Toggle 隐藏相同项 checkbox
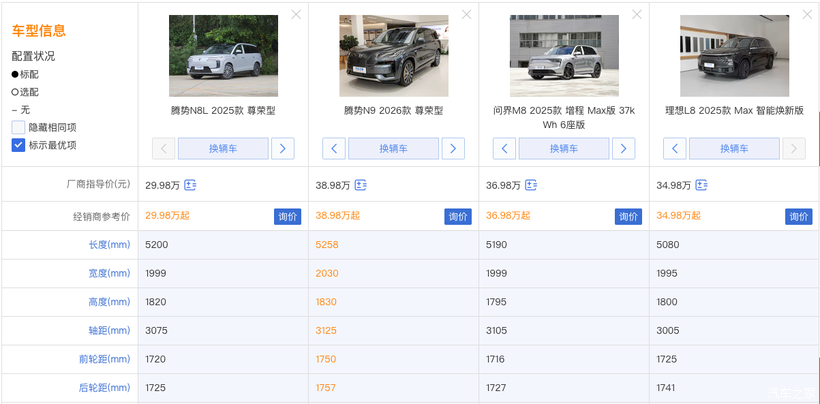The height and width of the screenshot is (404, 820). tap(18, 128)
